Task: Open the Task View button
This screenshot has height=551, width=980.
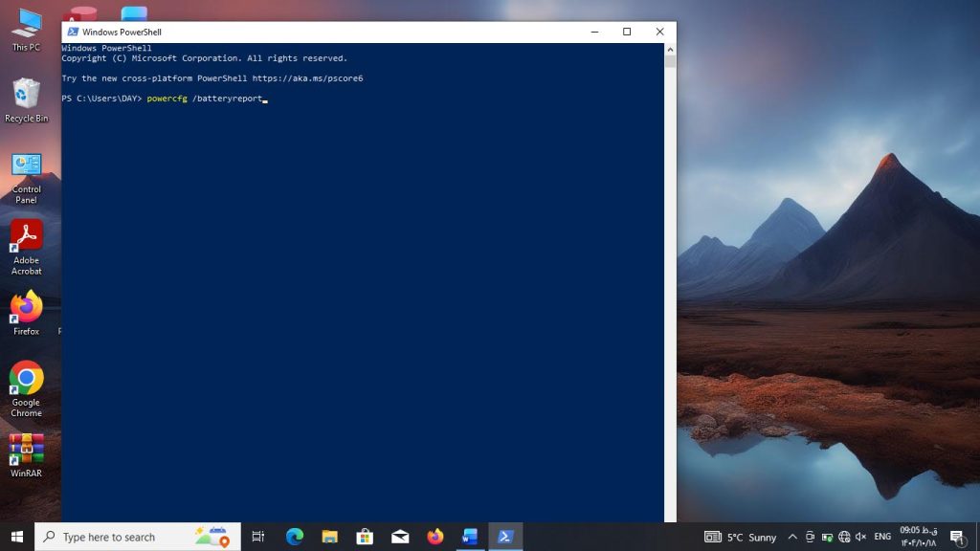Action: [x=257, y=537]
